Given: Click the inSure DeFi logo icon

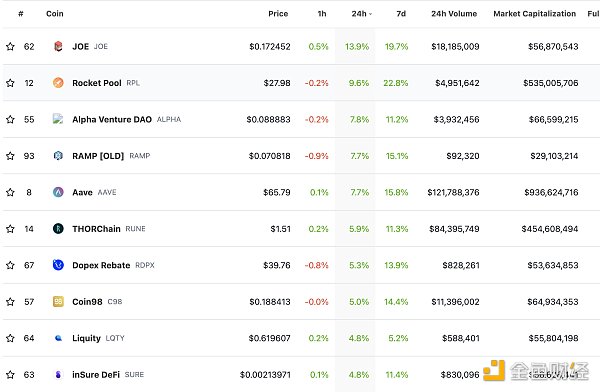Looking at the screenshot, I should 58,374.
